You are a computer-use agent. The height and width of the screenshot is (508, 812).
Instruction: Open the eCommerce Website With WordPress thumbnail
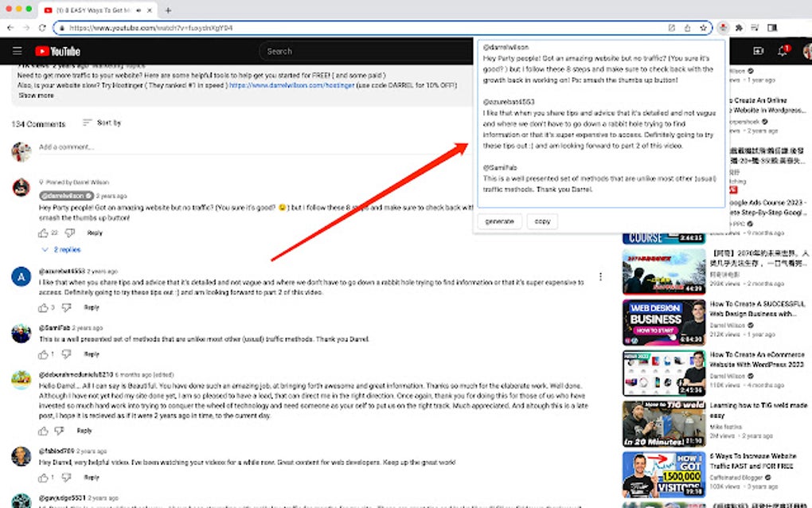tap(664, 373)
